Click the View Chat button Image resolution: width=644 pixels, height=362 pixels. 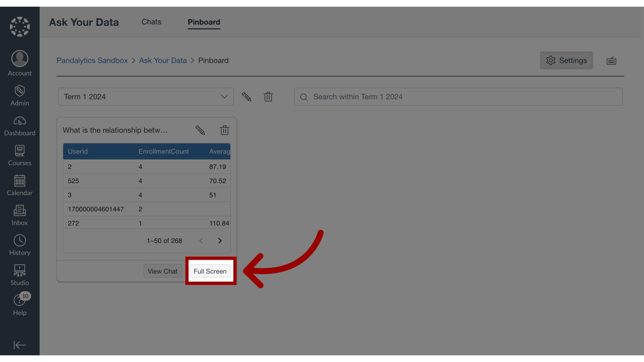tap(163, 271)
